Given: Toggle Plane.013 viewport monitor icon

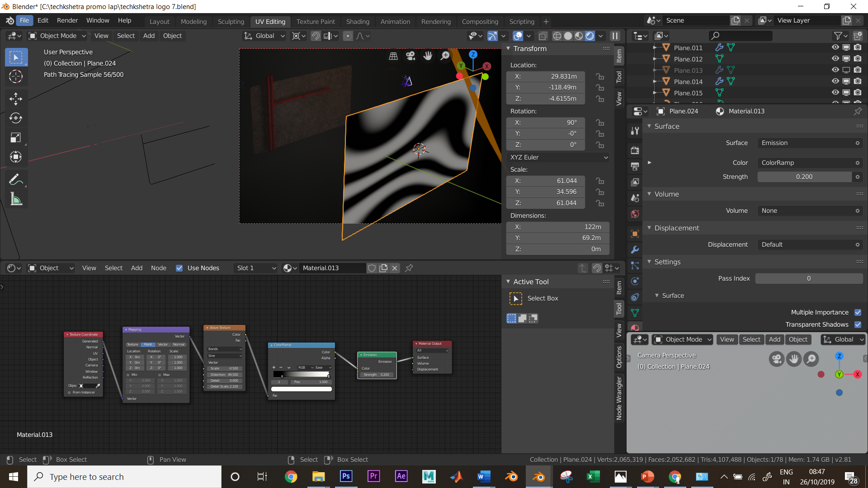Looking at the screenshot, I should [x=846, y=70].
